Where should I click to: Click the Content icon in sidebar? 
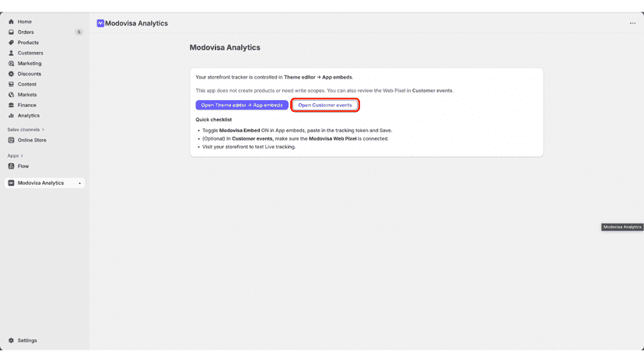tap(11, 84)
